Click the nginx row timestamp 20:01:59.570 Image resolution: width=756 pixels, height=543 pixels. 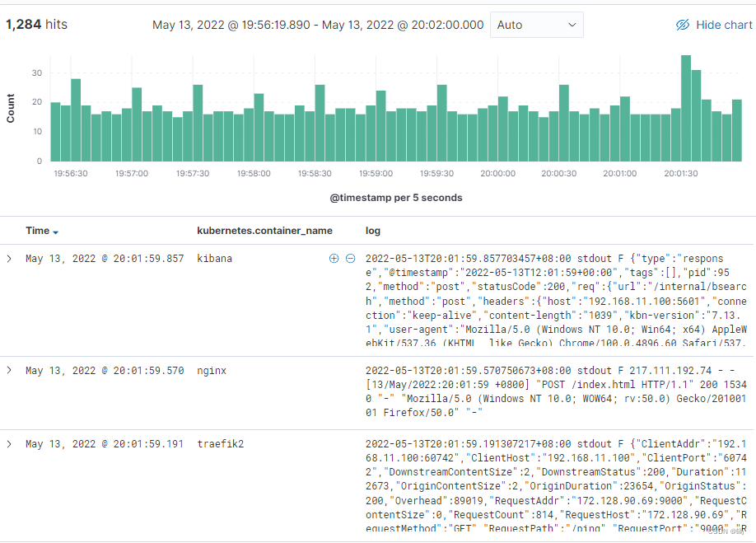pos(105,371)
